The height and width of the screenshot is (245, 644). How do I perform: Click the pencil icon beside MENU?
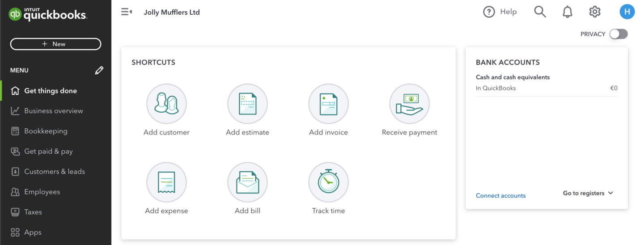(99, 70)
